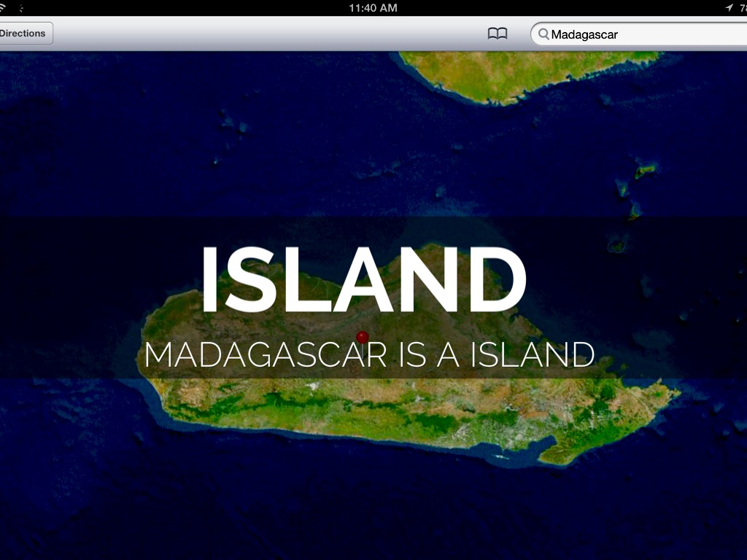
Task: Click the MADAGASCAR IS A ISLAND subtitle
Action: pyautogui.click(x=369, y=355)
